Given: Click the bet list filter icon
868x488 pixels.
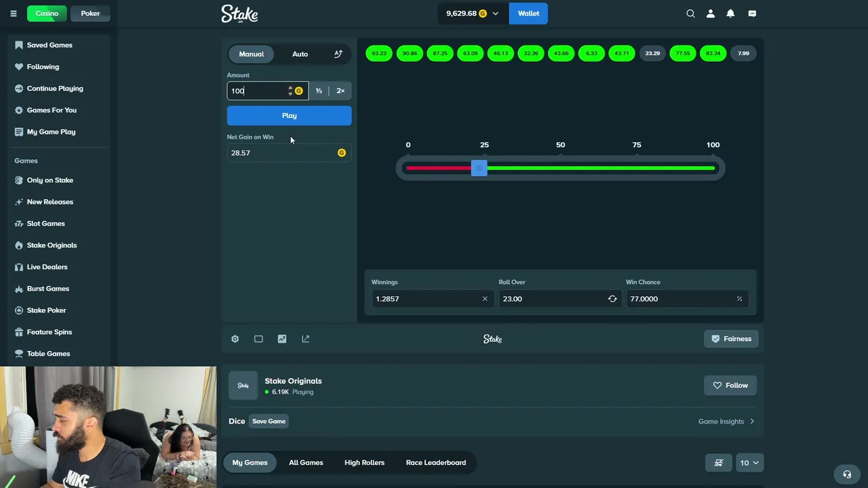Looking at the screenshot, I should pyautogui.click(x=719, y=463).
